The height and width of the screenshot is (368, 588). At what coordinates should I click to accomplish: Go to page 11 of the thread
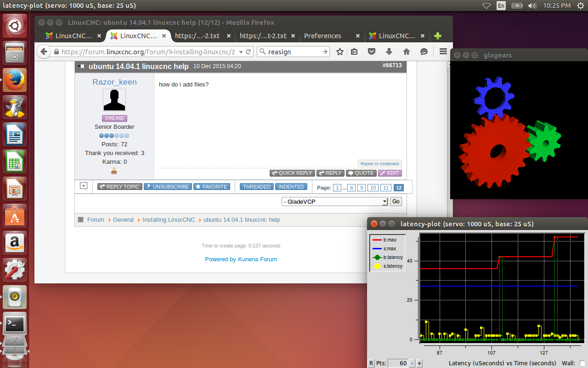pyautogui.click(x=386, y=188)
